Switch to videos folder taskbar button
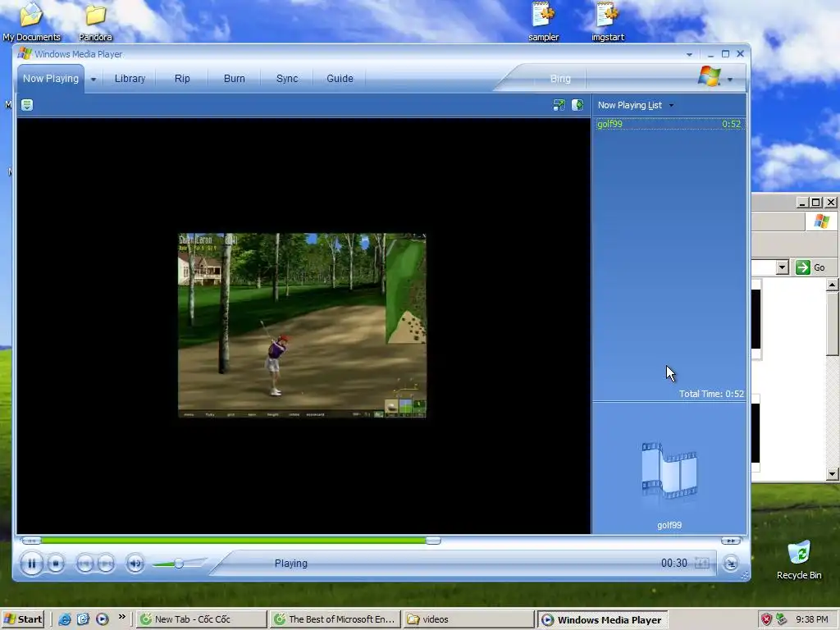Viewport: 840px width, 630px height. click(468, 619)
